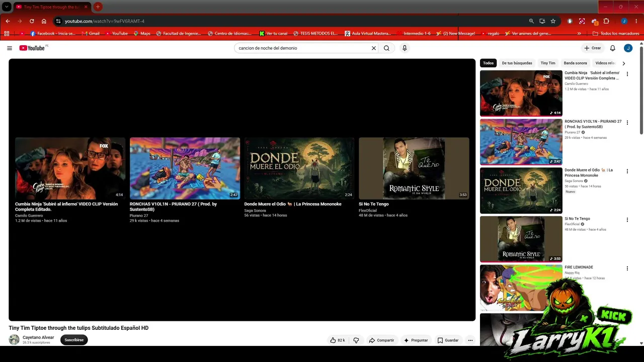This screenshot has height=362, width=644.
Task: Dislike the video
Action: pos(356,340)
